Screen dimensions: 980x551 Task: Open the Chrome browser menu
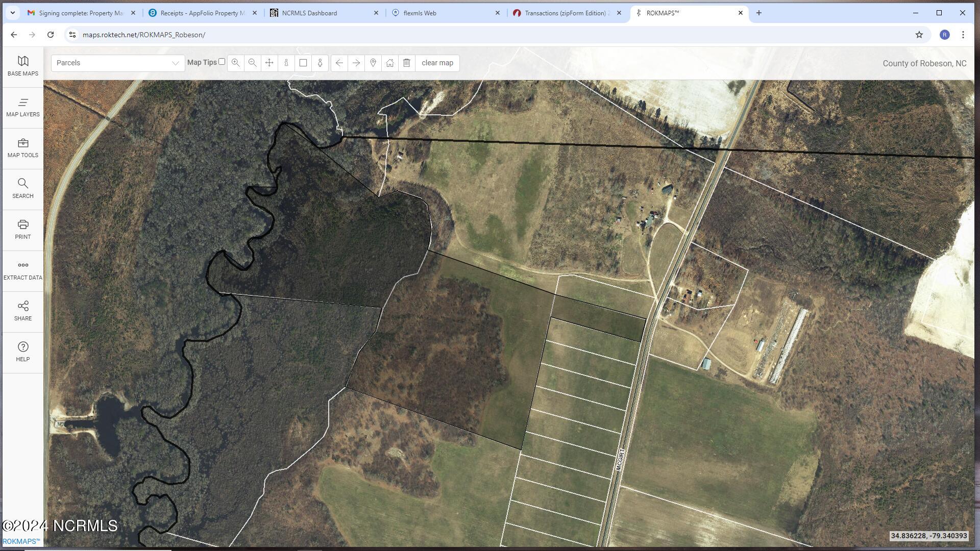pyautogui.click(x=964, y=35)
